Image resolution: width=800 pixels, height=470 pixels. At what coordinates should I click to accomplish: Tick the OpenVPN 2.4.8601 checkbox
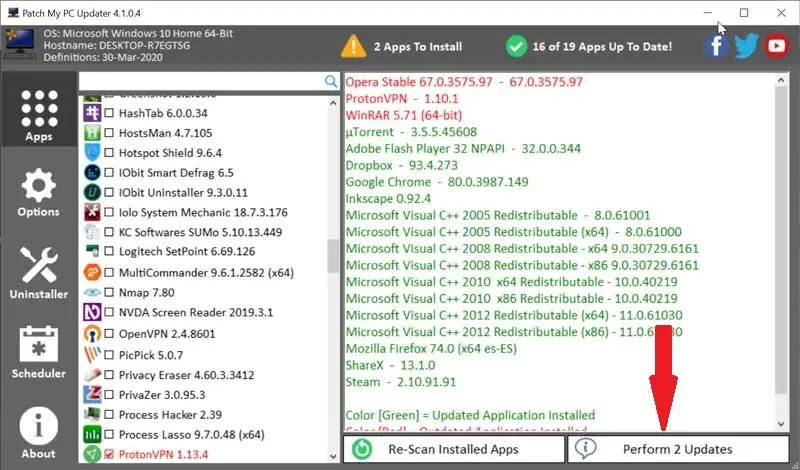pyautogui.click(x=109, y=334)
